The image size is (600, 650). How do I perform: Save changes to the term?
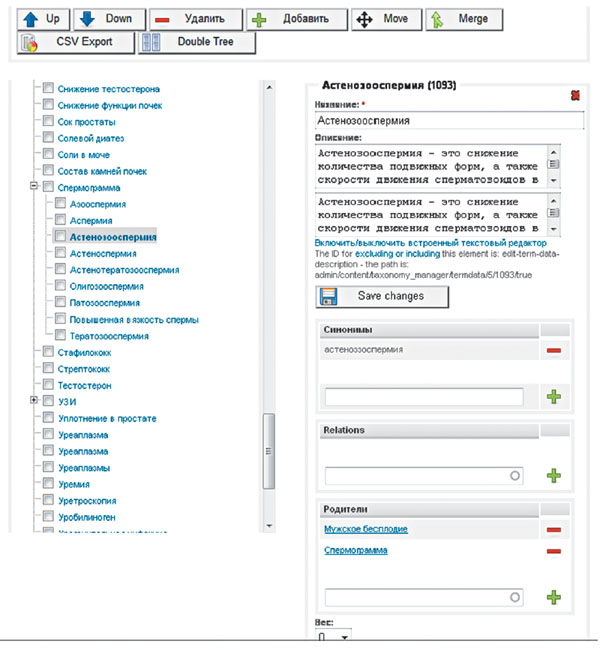pos(382,297)
